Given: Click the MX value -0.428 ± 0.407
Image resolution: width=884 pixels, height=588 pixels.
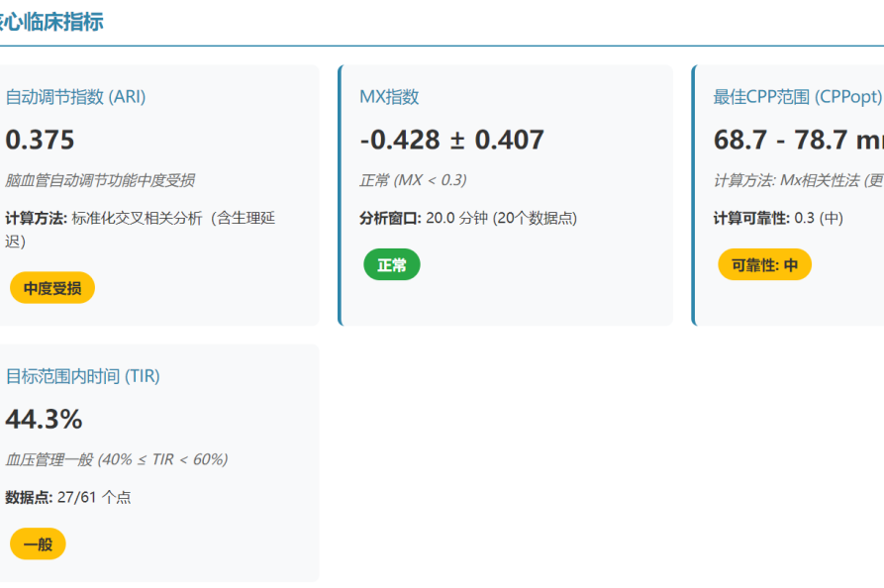Looking at the screenshot, I should pyautogui.click(x=452, y=140).
